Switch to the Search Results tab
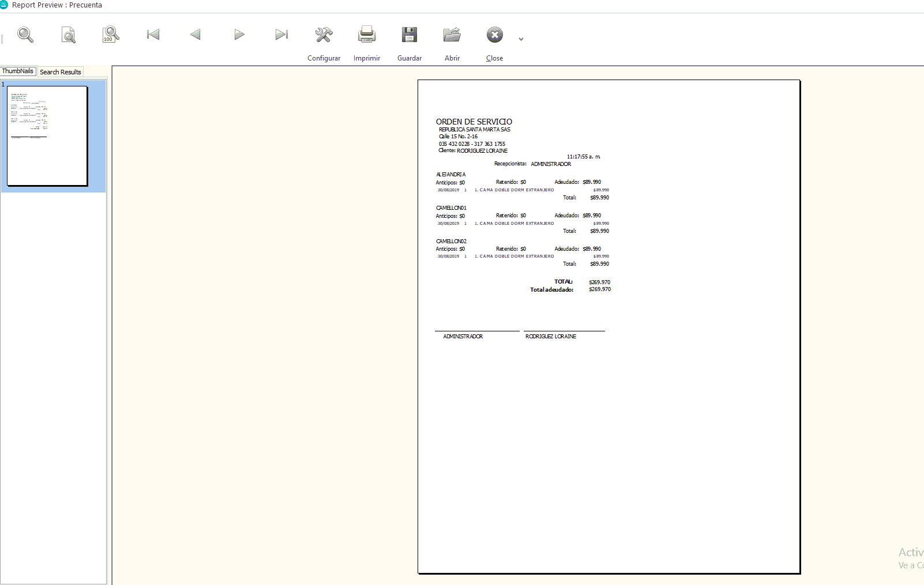 point(61,72)
